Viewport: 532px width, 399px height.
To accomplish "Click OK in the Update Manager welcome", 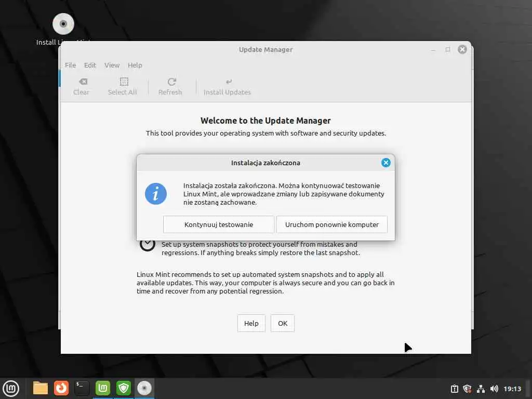I will (x=282, y=323).
